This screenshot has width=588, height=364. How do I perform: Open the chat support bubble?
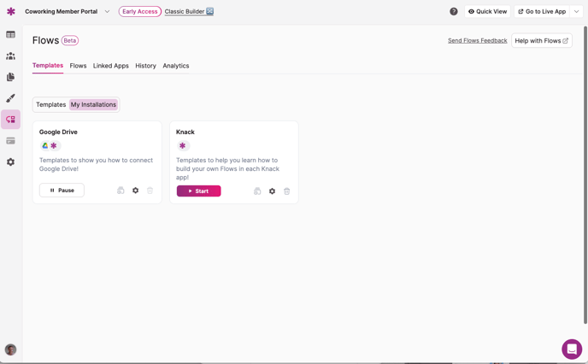pyautogui.click(x=572, y=349)
